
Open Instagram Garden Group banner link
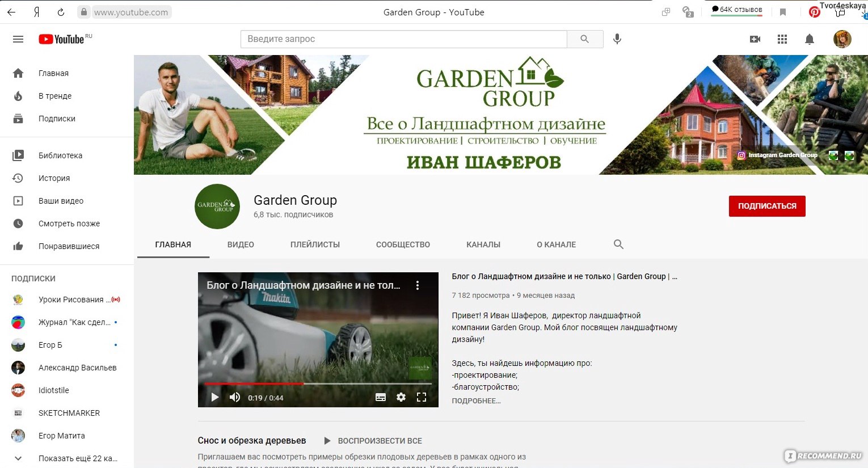[x=777, y=155]
